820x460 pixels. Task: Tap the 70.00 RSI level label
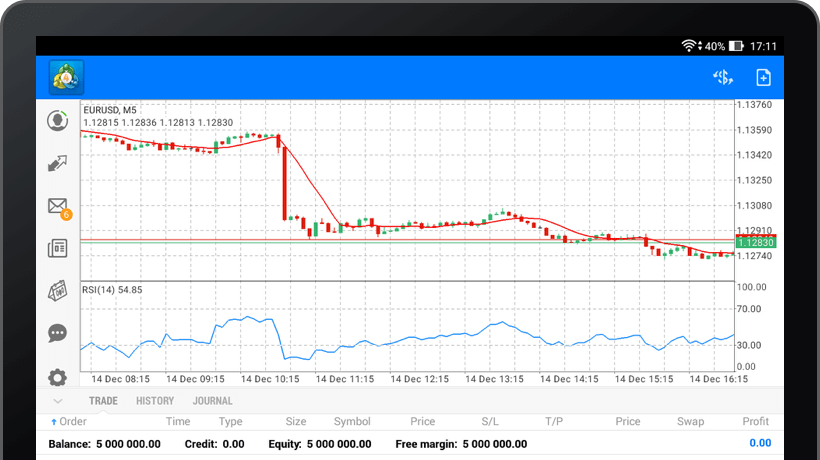tap(749, 309)
